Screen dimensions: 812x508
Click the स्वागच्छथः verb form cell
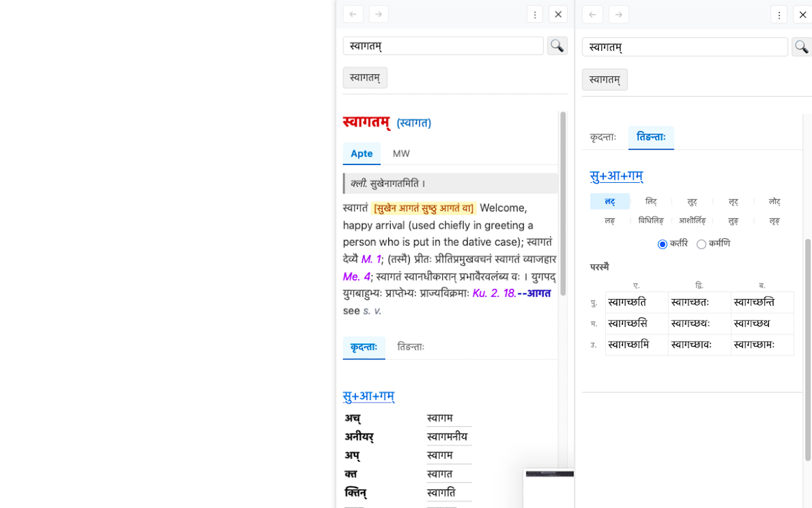pos(700,324)
